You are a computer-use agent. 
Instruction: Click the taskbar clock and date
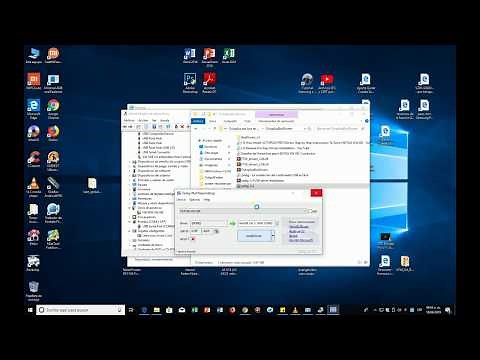pyautogui.click(x=433, y=310)
